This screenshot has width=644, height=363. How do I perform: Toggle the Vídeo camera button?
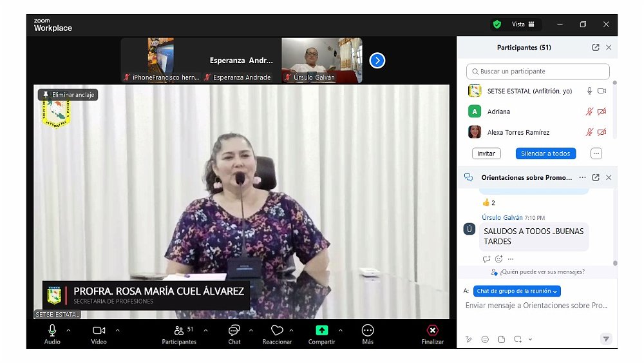pyautogui.click(x=99, y=331)
